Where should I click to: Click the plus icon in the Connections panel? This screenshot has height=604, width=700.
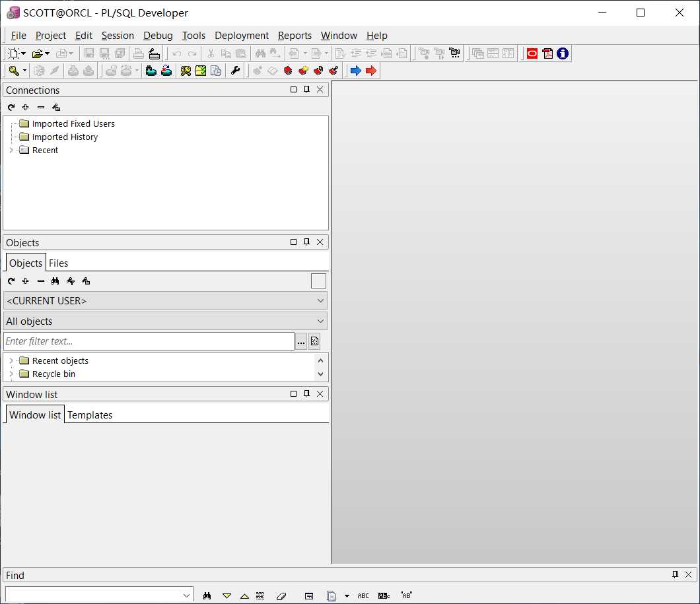tap(26, 107)
